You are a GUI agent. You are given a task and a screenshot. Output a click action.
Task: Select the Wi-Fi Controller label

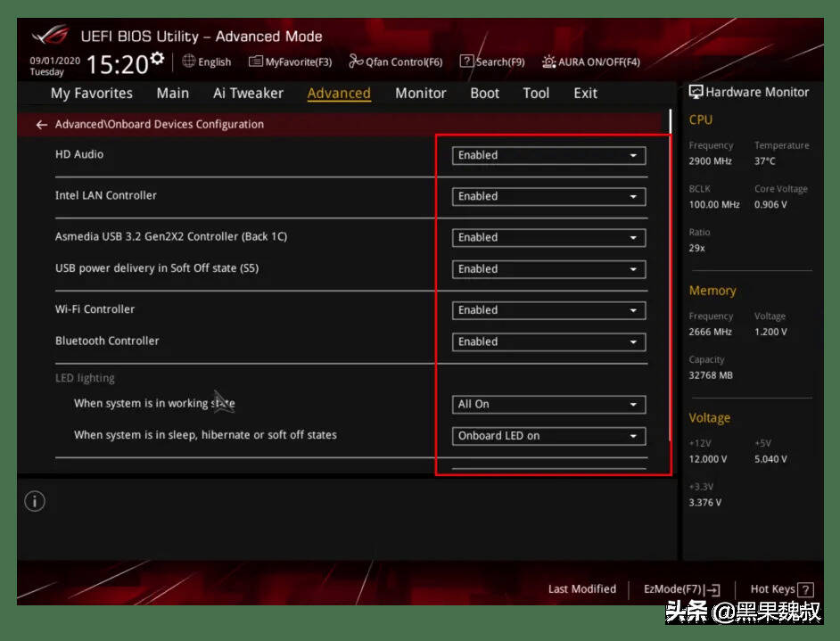click(95, 309)
